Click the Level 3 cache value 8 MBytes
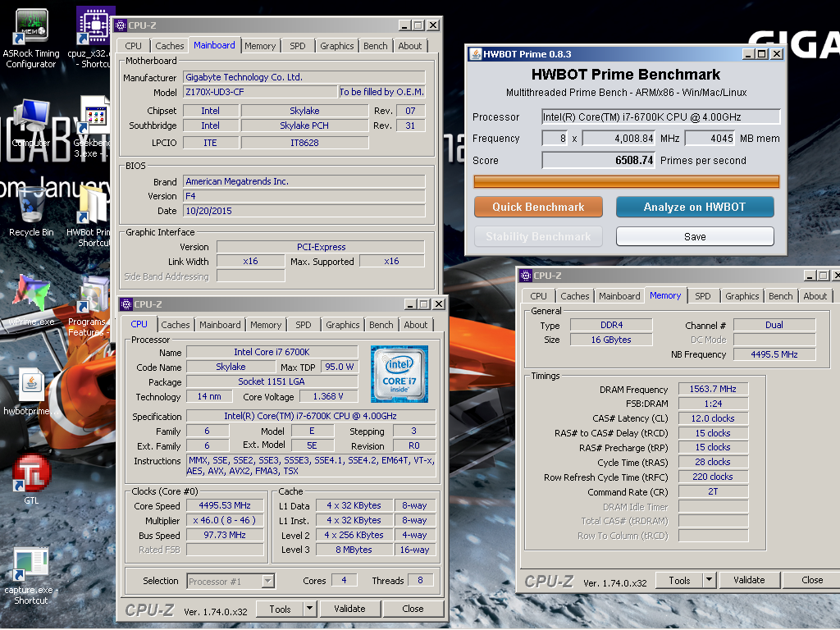Screen dimensions: 840x630 354,550
